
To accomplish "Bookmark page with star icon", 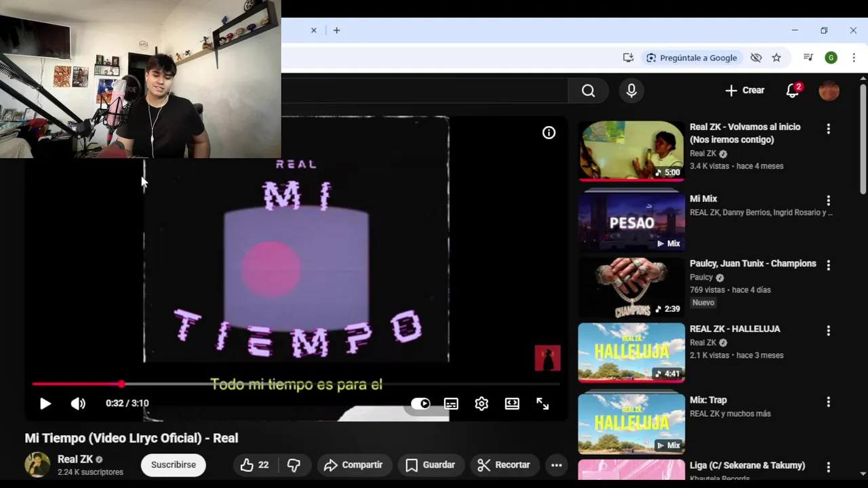I will tap(776, 58).
